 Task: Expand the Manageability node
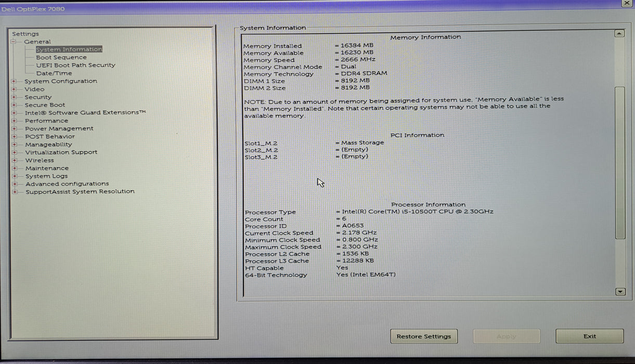(x=14, y=145)
